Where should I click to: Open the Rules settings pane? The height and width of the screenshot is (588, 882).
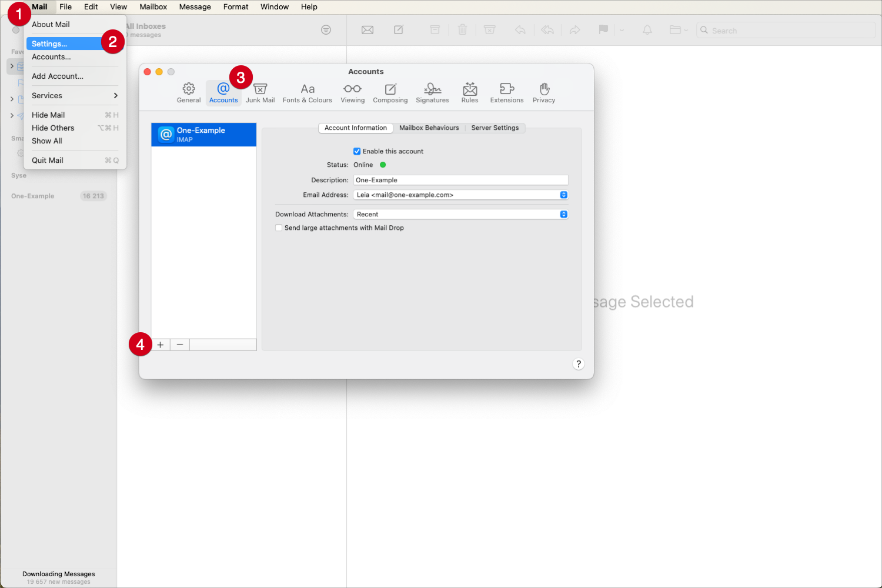(470, 93)
